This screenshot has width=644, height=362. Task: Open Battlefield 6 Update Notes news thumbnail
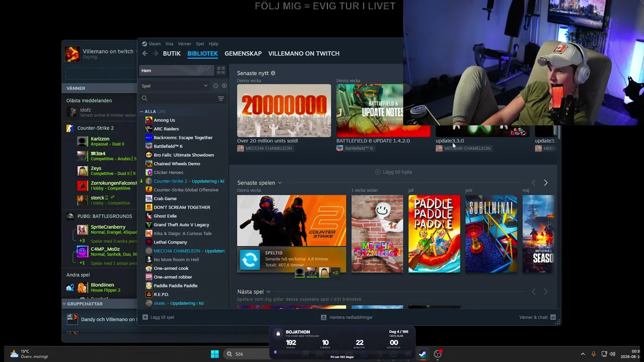(x=370, y=111)
